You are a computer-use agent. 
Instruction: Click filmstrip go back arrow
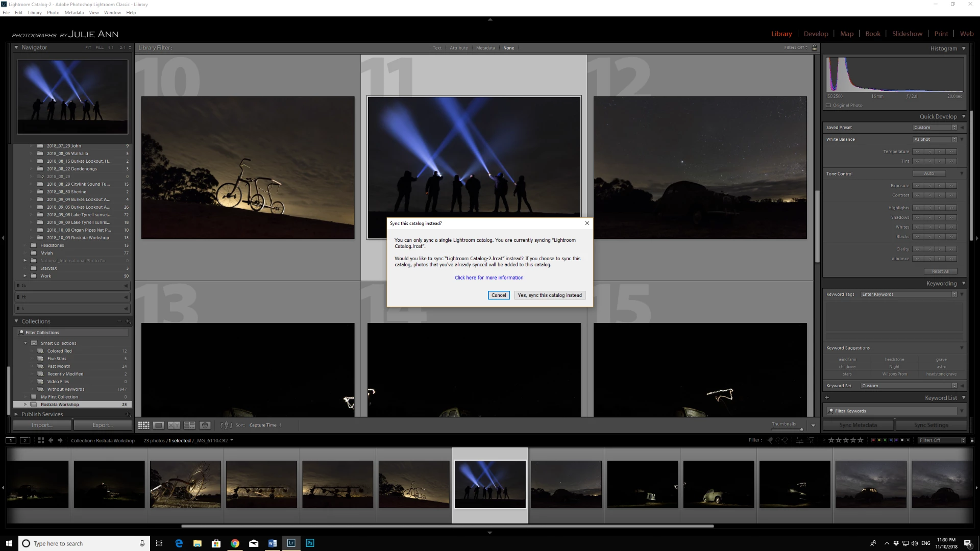(x=51, y=440)
